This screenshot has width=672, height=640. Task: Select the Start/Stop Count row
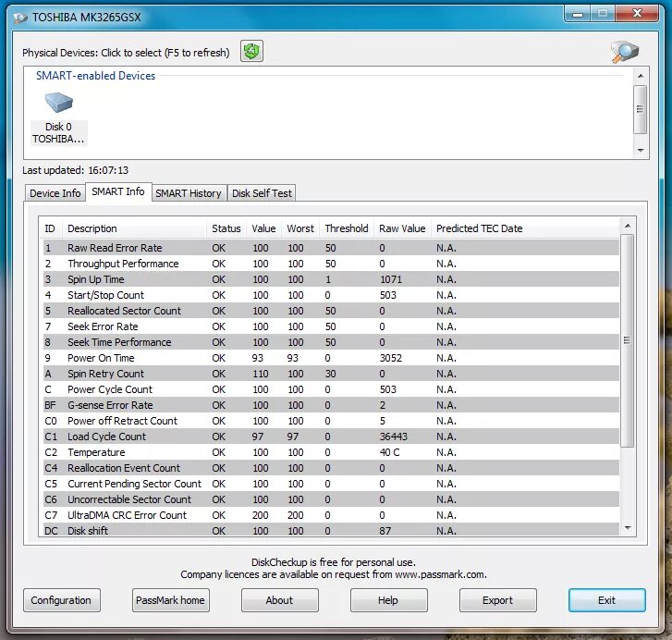pyautogui.click(x=331, y=295)
